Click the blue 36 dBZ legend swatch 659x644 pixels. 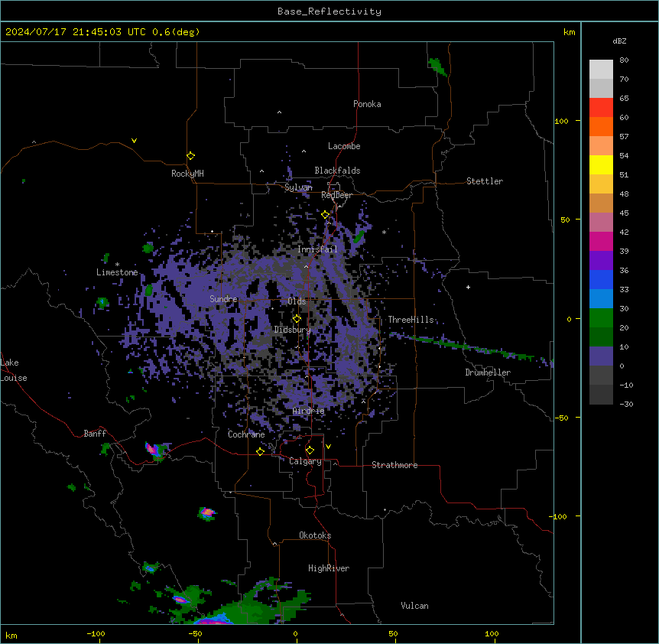[x=601, y=279]
